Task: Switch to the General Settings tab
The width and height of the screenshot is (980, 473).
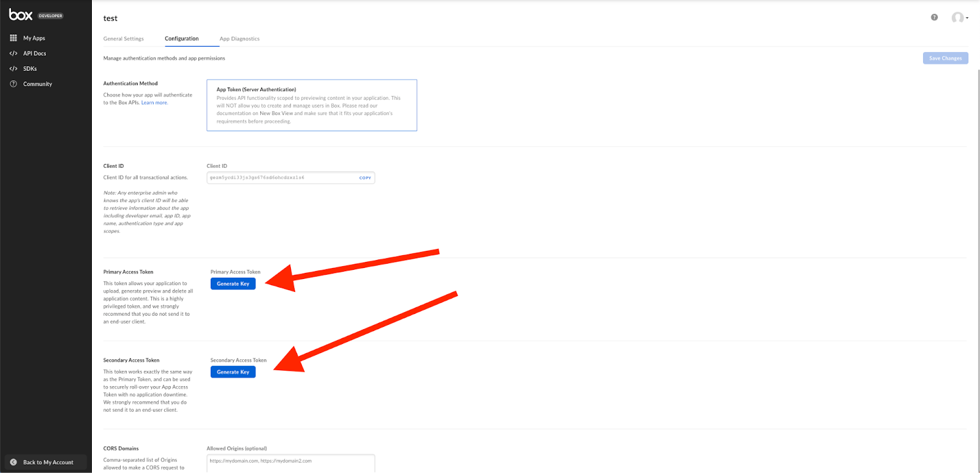Action: [124, 39]
